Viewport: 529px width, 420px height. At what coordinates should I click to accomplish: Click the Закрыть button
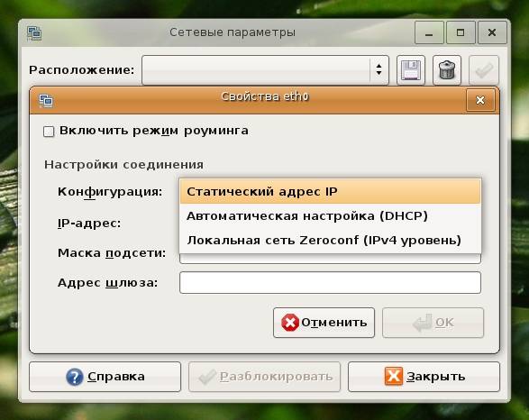click(x=424, y=377)
